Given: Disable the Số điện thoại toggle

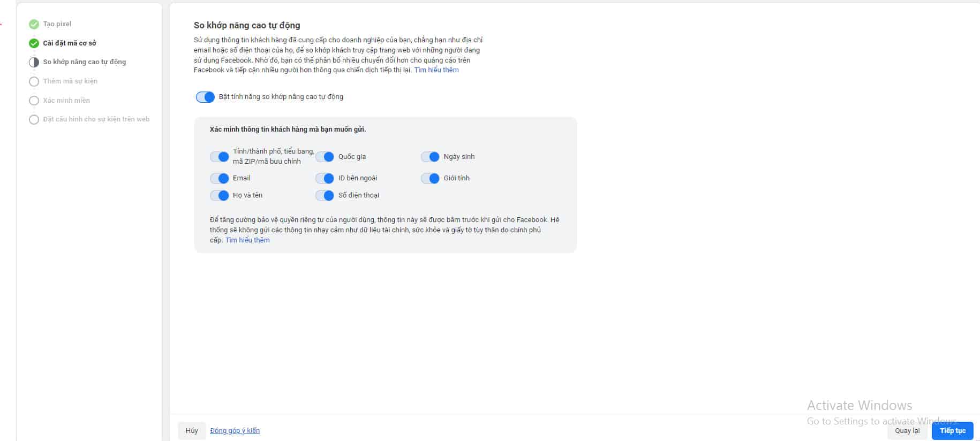Looking at the screenshot, I should (325, 195).
